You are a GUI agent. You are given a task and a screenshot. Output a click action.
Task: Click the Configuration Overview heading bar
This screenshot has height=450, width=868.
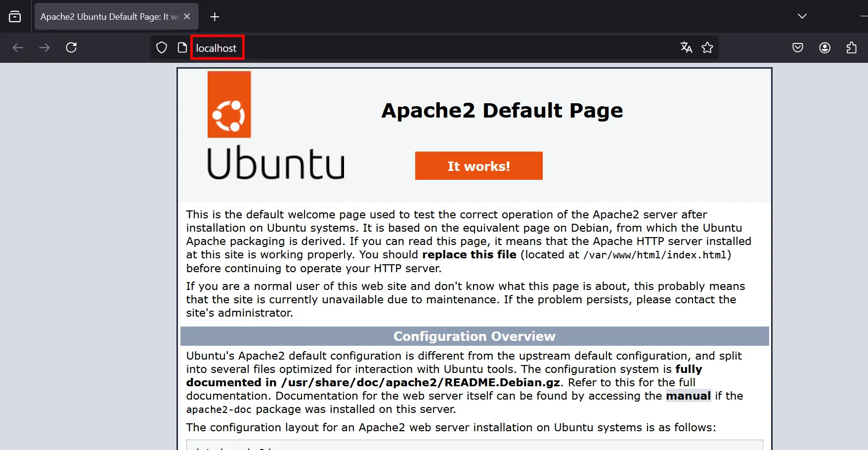point(474,336)
